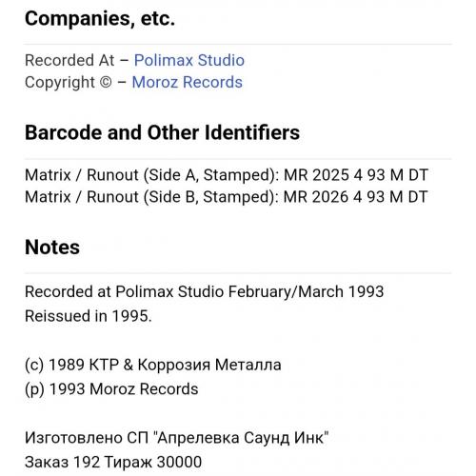Select the Recorded At label text
476x476 pixels.
(69, 60)
